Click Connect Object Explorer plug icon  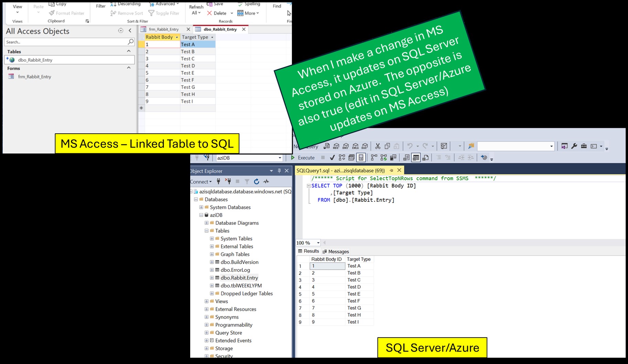(218, 181)
